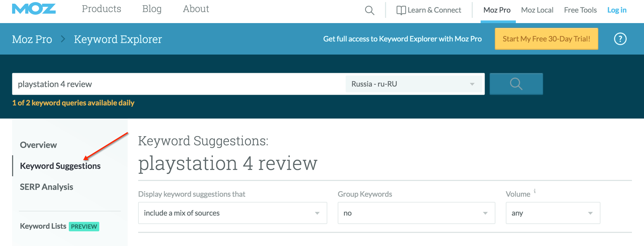Click the 1 of 2 keyword queries available text
The width and height of the screenshot is (644, 246).
[x=73, y=103]
